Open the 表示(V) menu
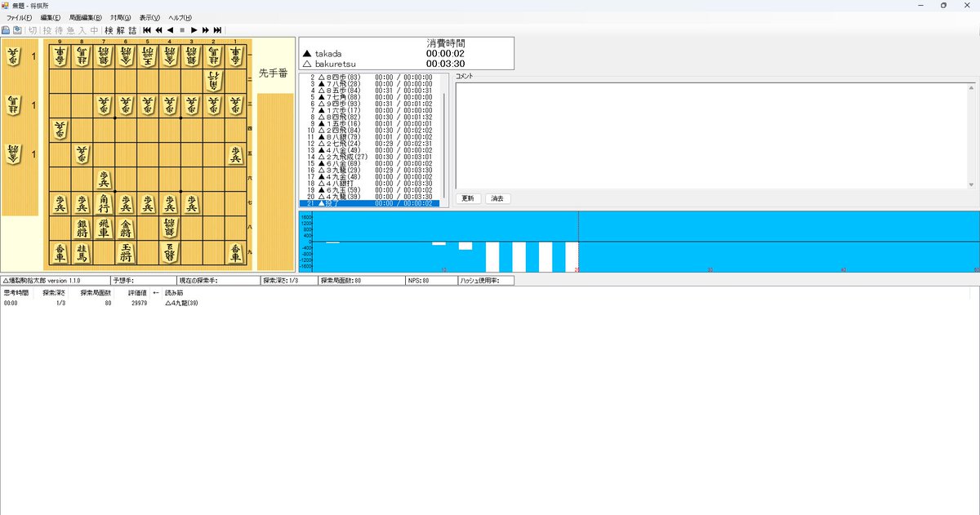This screenshot has width=980, height=515. [149, 17]
